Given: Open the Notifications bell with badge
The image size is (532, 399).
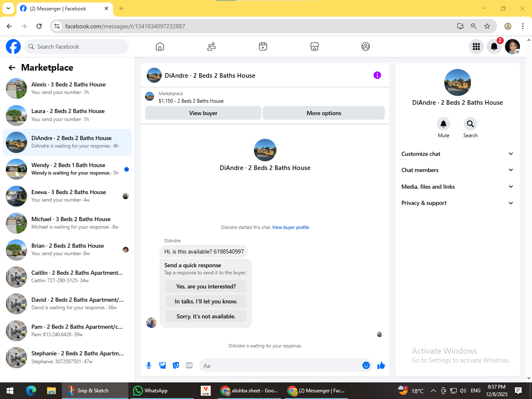Looking at the screenshot, I should tap(494, 47).
